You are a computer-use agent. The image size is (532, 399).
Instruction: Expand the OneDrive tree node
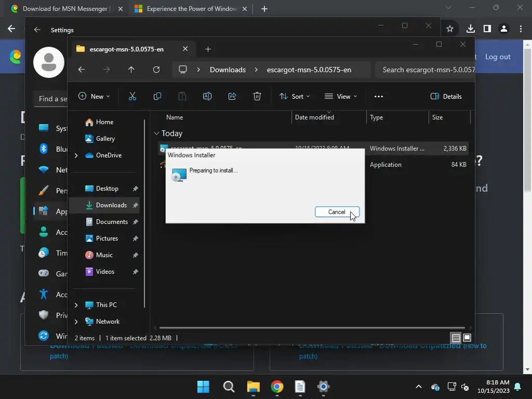(76, 155)
